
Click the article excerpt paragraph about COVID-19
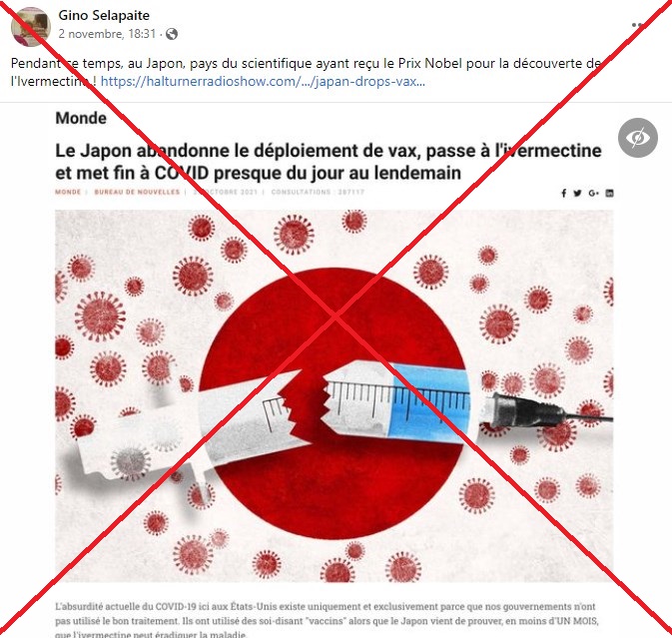tap(327, 620)
